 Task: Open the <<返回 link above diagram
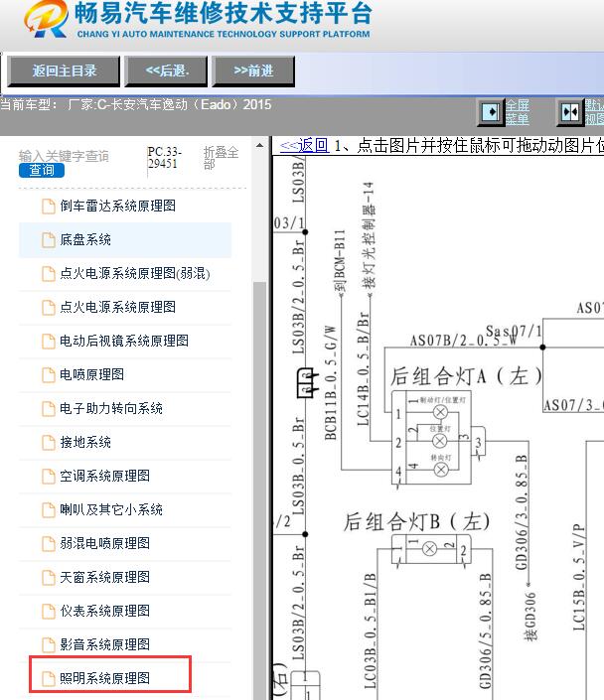coord(304,145)
